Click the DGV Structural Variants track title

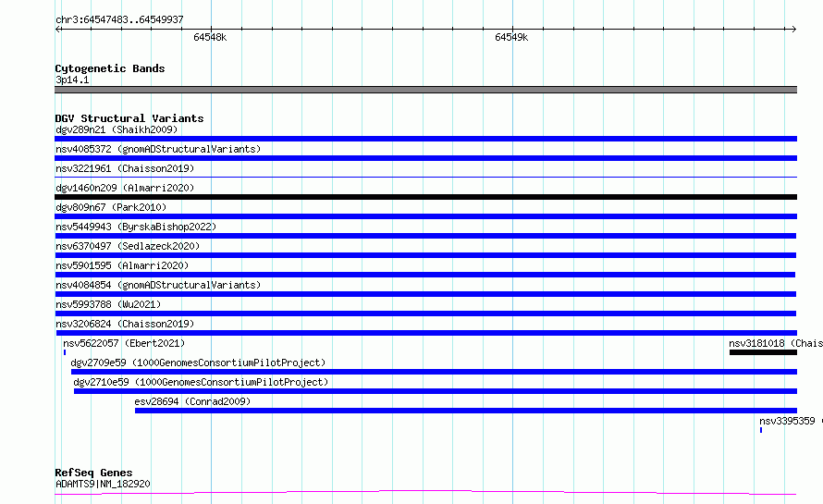pyautogui.click(x=129, y=118)
